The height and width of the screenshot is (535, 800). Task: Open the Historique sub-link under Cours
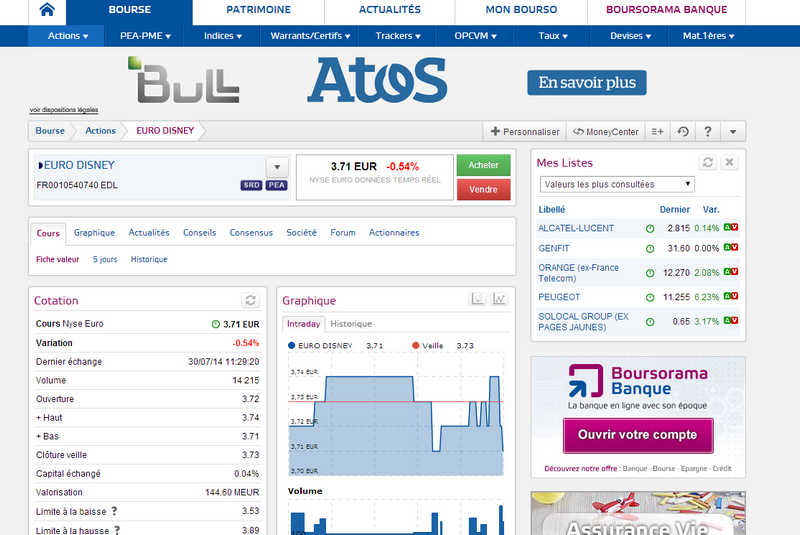tap(148, 259)
